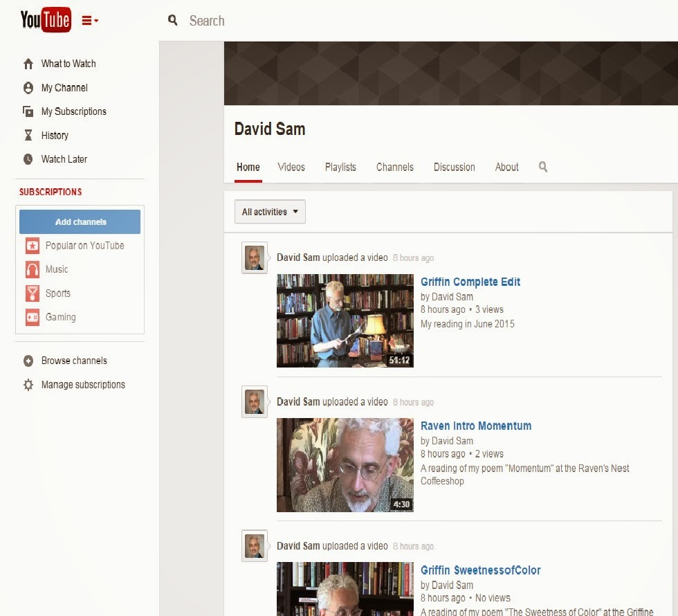
Task: Click the My Channel person icon
Action: 28,88
